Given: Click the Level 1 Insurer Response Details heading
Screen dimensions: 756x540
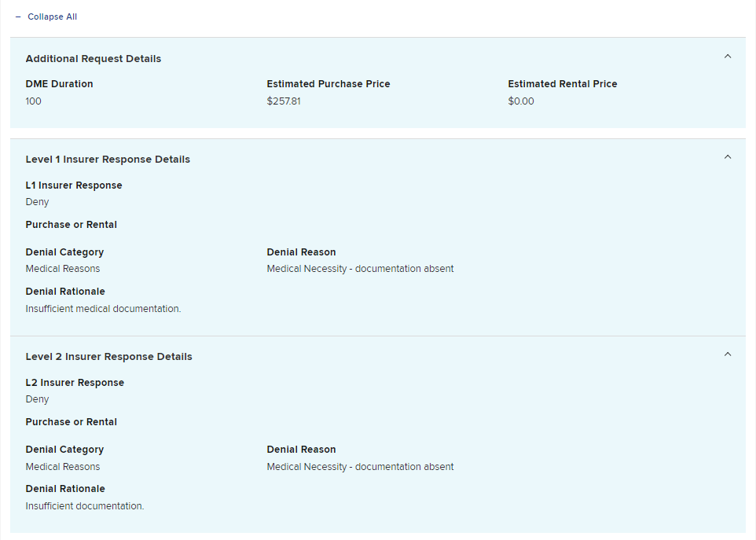Looking at the screenshot, I should click(x=108, y=160).
